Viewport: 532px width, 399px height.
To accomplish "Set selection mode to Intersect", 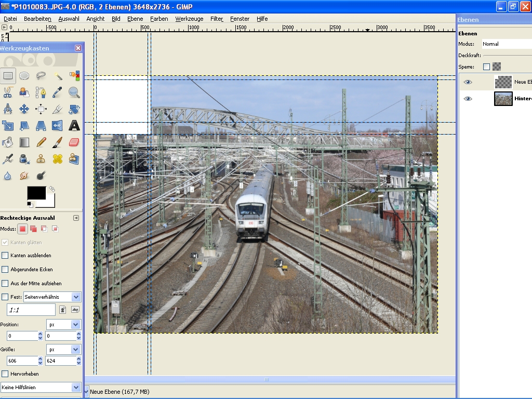I will (x=55, y=229).
